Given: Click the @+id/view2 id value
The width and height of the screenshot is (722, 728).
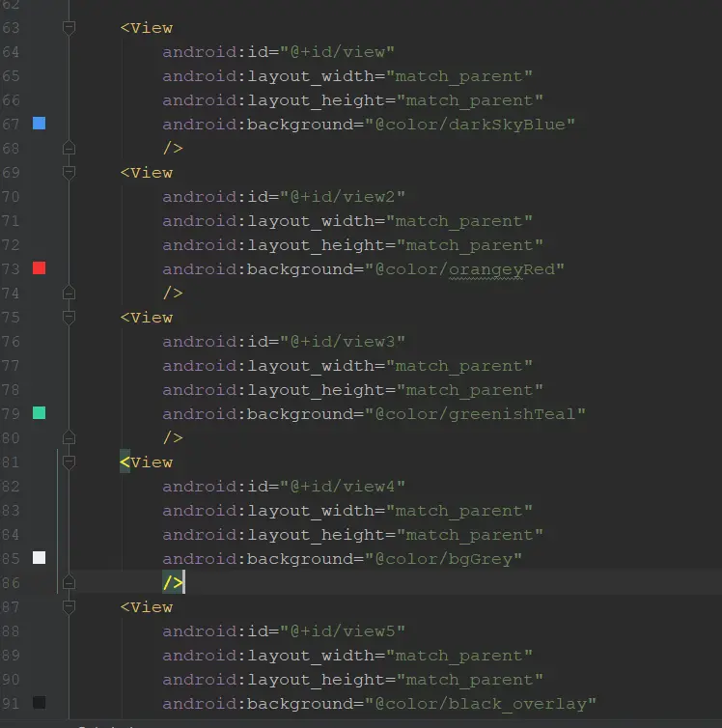Looking at the screenshot, I should (343, 197).
